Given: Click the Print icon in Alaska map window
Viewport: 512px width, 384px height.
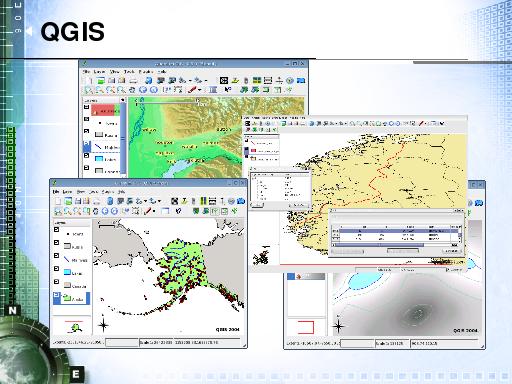Looking at the screenshot, I should point(97,201).
